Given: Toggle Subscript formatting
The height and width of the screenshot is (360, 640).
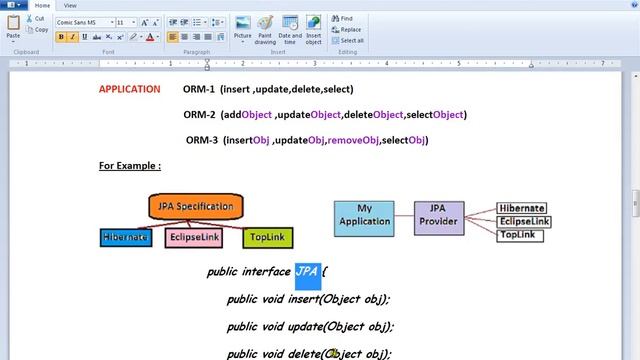Looking at the screenshot, I should click(x=109, y=37).
